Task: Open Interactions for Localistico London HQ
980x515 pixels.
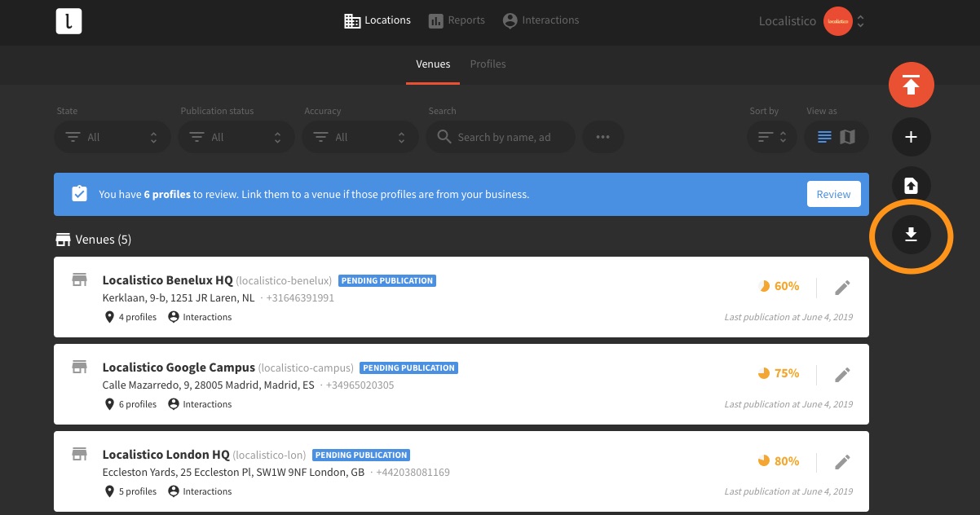Action: click(x=200, y=491)
